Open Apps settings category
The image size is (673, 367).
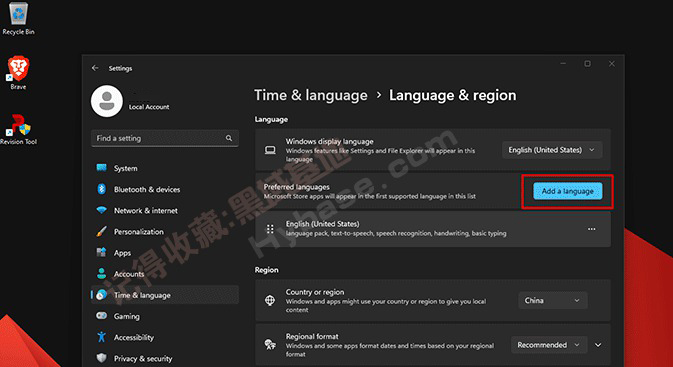(x=165, y=252)
